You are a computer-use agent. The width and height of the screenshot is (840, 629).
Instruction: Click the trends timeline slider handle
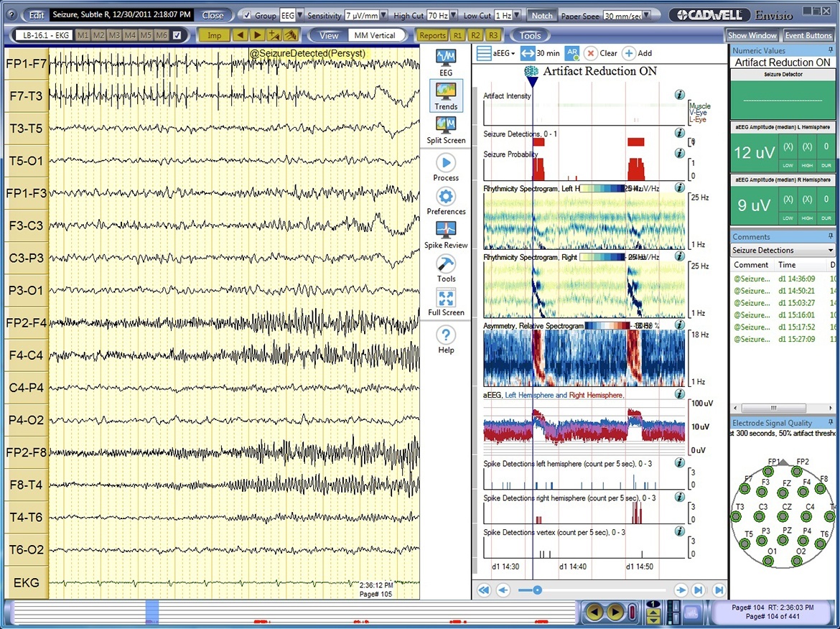pyautogui.click(x=537, y=590)
